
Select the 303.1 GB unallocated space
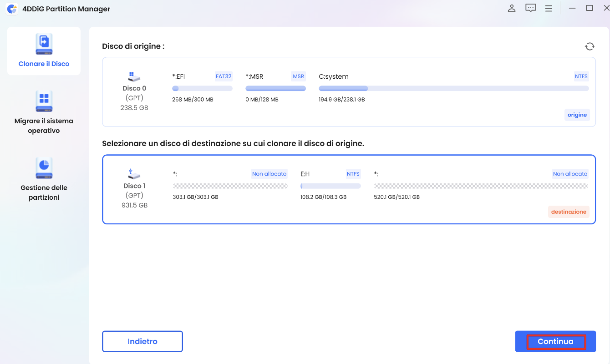[x=230, y=186]
